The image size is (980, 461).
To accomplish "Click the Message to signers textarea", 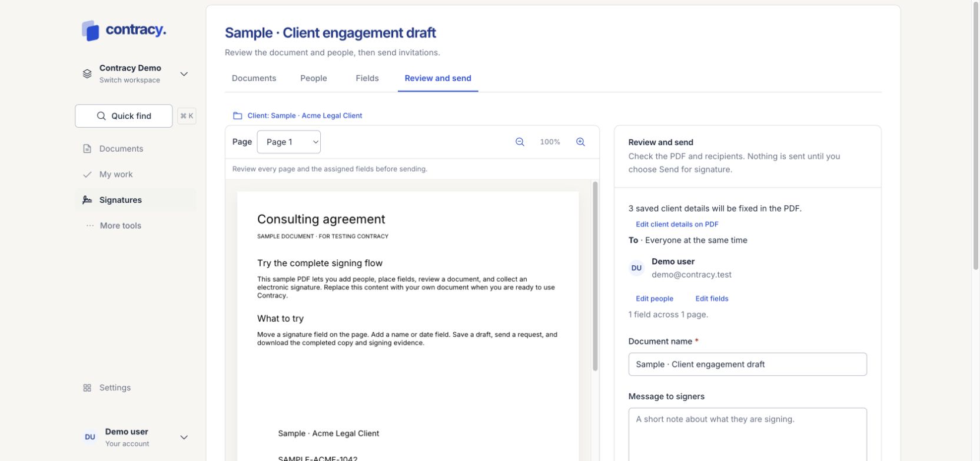I will tap(748, 435).
